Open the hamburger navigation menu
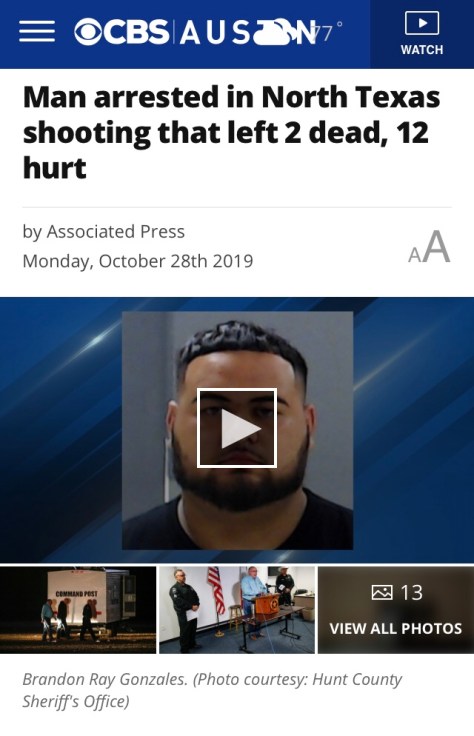The image size is (474, 736). 37,32
